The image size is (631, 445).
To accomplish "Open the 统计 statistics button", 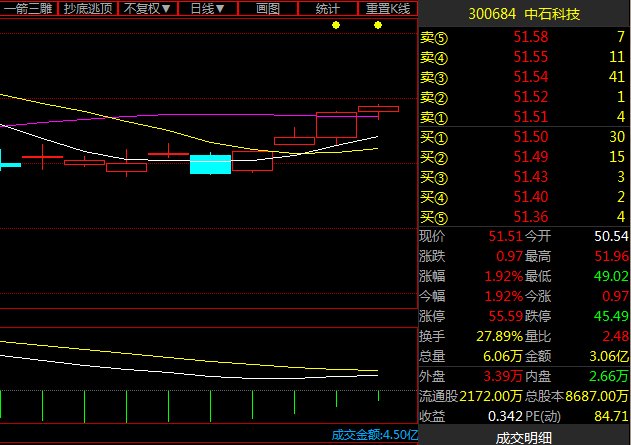I will pyautogui.click(x=327, y=8).
